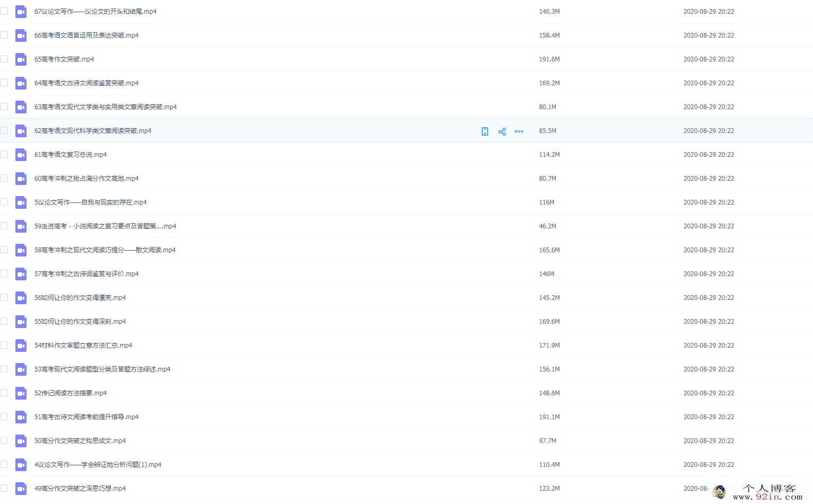
Task: Click the video icon of 67议论文写作 file
Action: pos(21,12)
